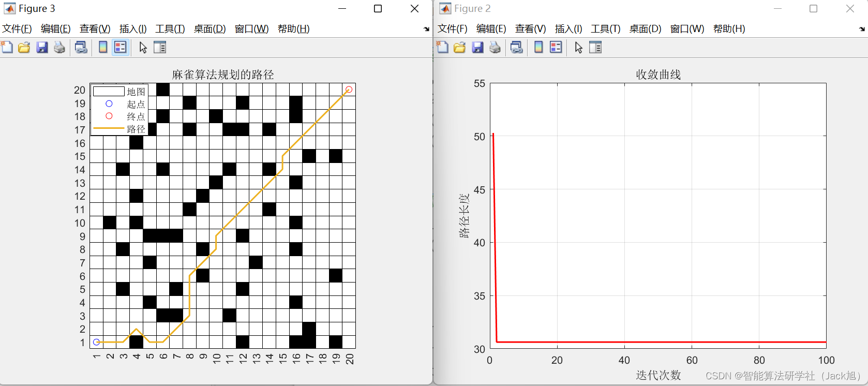Open 帮助(H) menu in Figure 3
The width and height of the screenshot is (868, 386).
point(294,29)
